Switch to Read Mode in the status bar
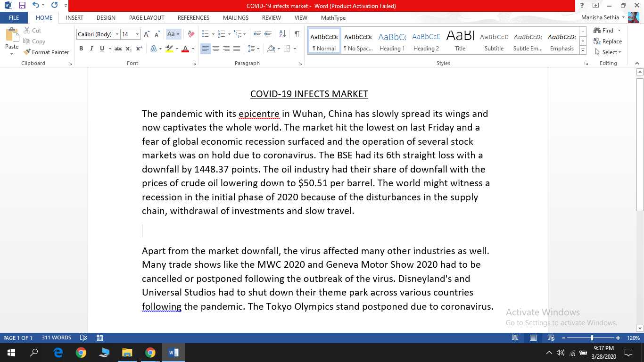 515,338
